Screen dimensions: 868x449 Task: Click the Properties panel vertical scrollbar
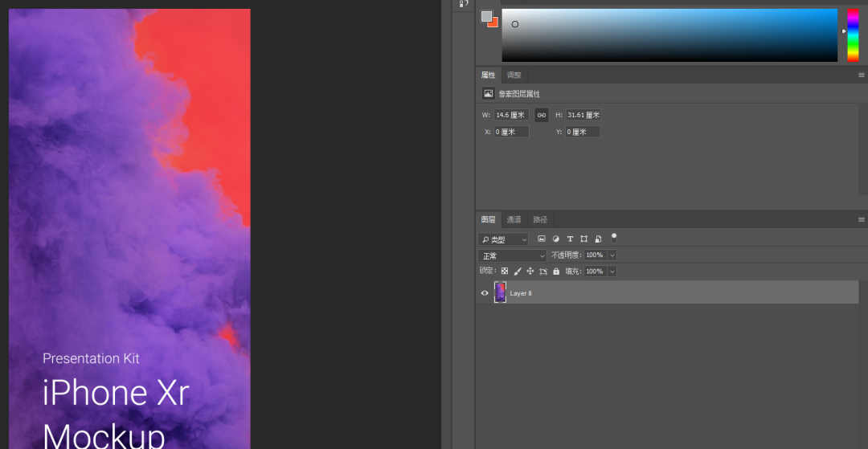863,149
